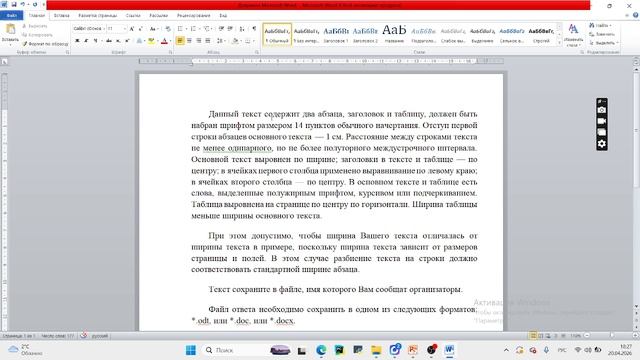The width and height of the screenshot is (640, 360).
Task: Align text right
Action: (198, 40)
